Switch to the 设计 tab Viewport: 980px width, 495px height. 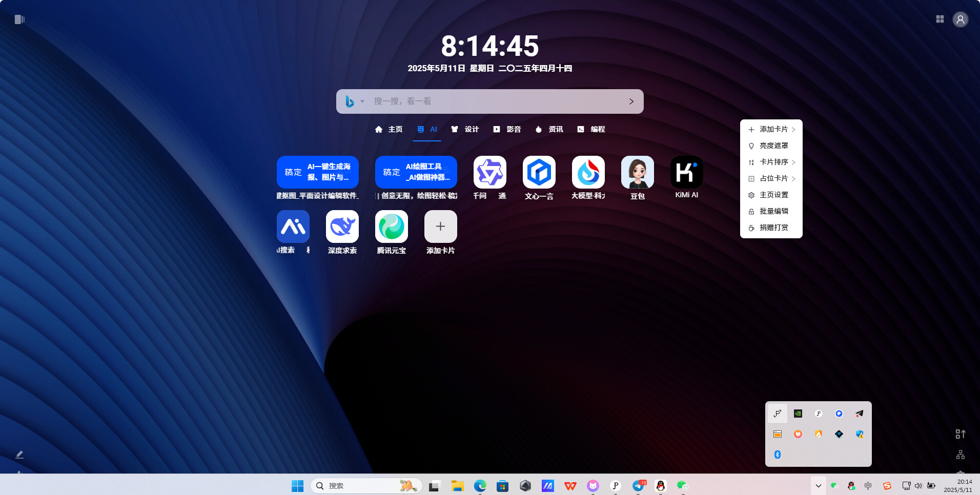(x=465, y=129)
